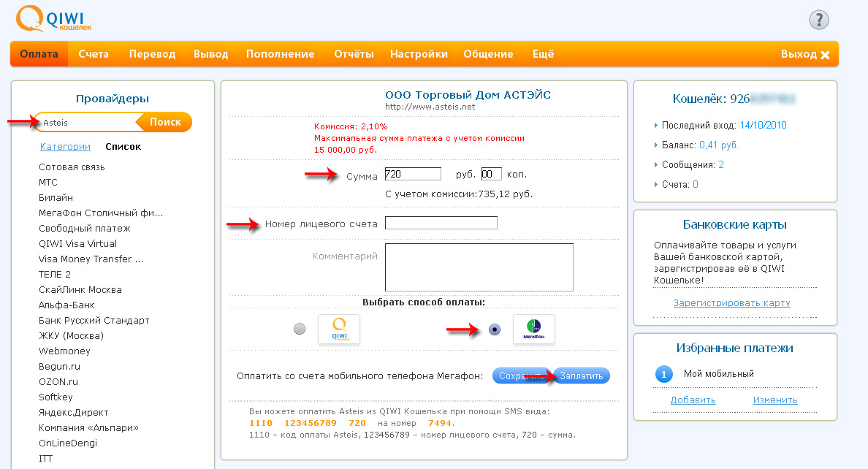Image resolution: width=868 pixels, height=469 pixels.
Task: Select МегаФон Столичный фи... provider
Action: 101,213
